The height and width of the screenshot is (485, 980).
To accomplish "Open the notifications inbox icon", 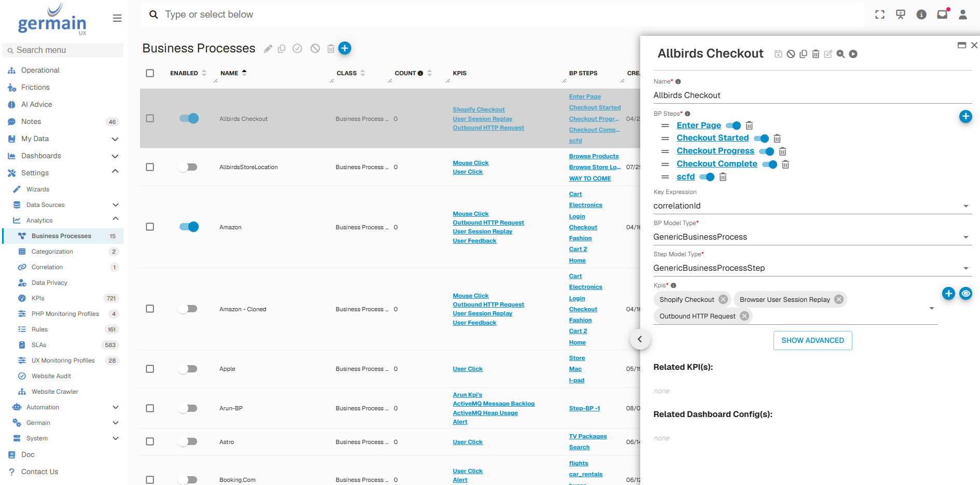I will coord(943,14).
